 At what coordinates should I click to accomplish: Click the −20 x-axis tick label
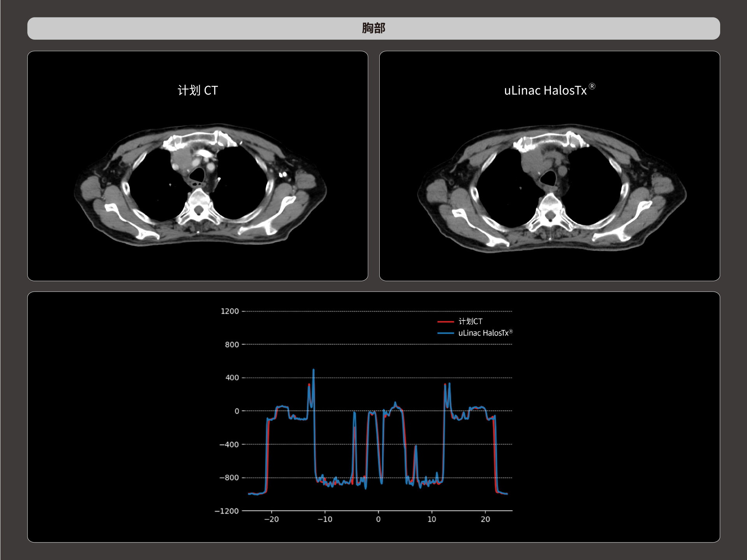[271, 519]
